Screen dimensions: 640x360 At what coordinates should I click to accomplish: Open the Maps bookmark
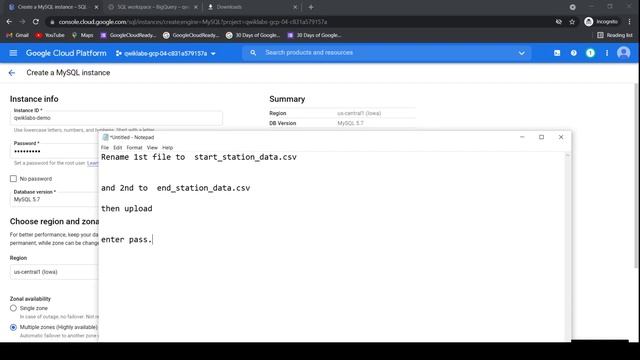click(x=82, y=35)
